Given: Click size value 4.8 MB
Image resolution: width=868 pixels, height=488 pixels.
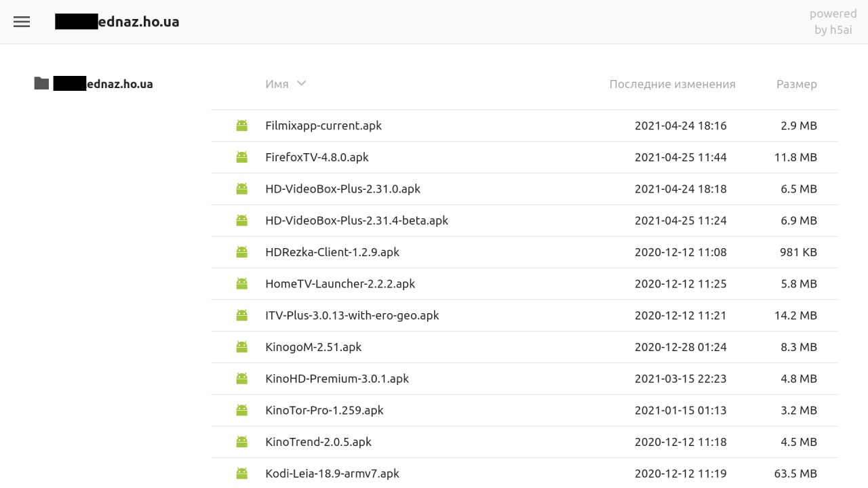Looking at the screenshot, I should click(799, 378).
